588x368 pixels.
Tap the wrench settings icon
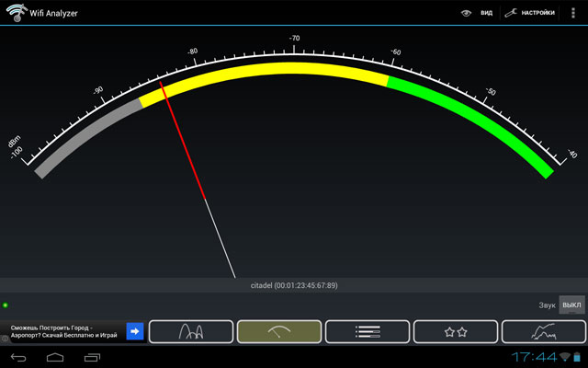point(511,13)
